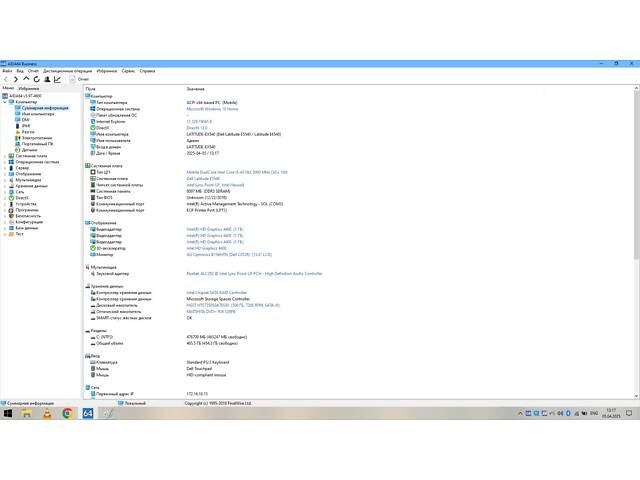
Task: Open the Internet Explorer version link
Action: pyautogui.click(x=199, y=122)
